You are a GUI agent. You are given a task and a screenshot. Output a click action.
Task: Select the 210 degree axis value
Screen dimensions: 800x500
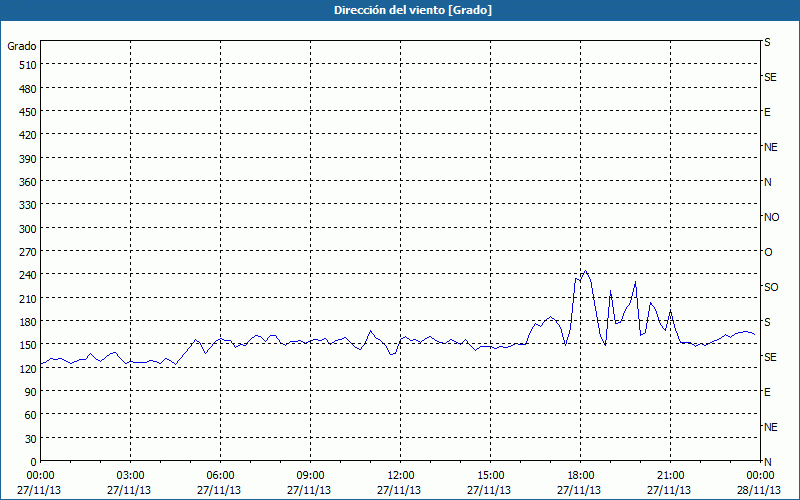pyautogui.click(x=29, y=298)
